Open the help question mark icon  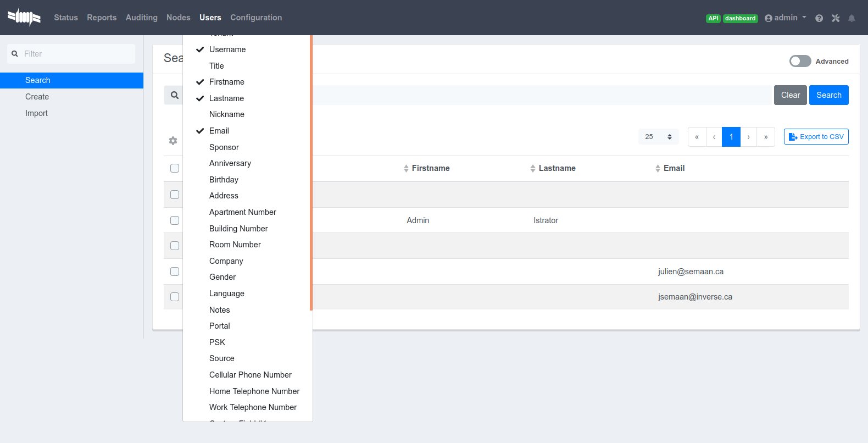pos(819,18)
